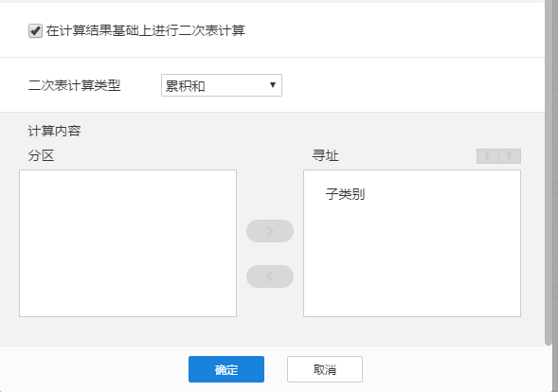Click the 寻址 list heading
This screenshot has height=392, width=558.
325,155
